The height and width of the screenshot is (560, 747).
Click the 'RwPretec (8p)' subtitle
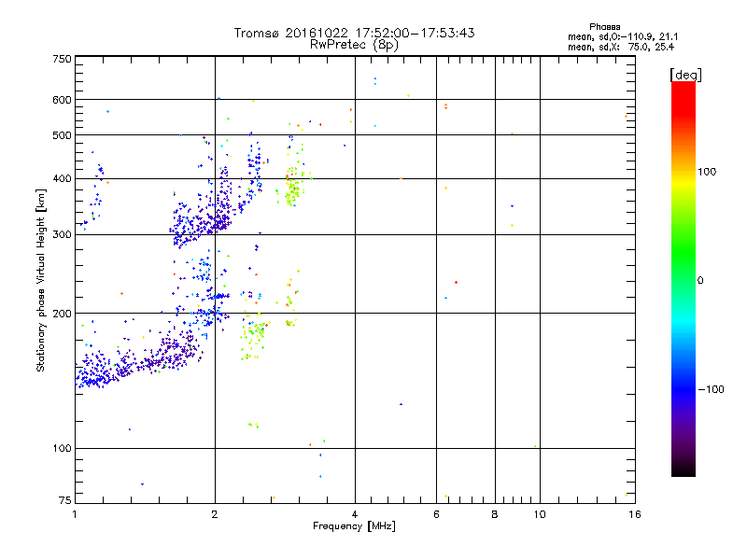click(354, 45)
